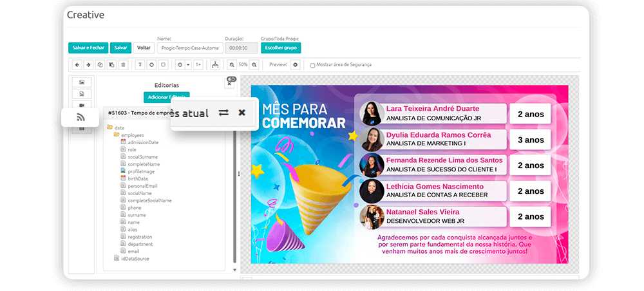Click the #51603 - Tempo de empresa header
644x291 pixels.
138,113
